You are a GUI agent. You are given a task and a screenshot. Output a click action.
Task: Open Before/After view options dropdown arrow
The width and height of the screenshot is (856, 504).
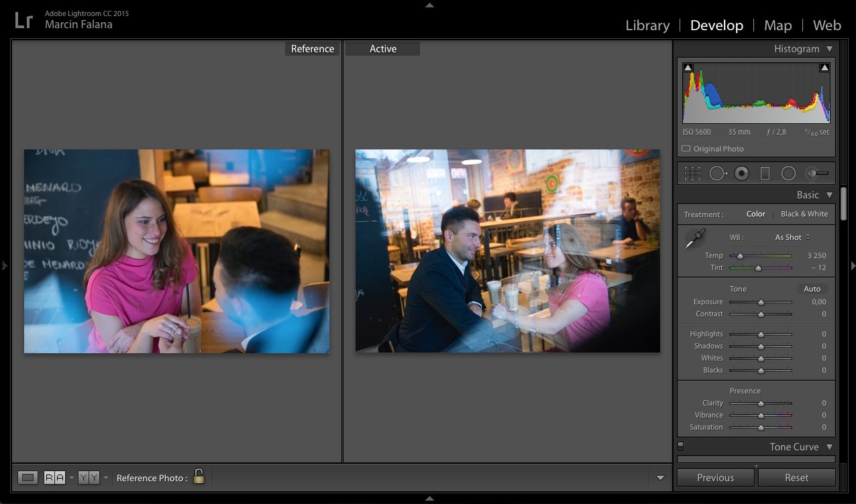pos(105,478)
